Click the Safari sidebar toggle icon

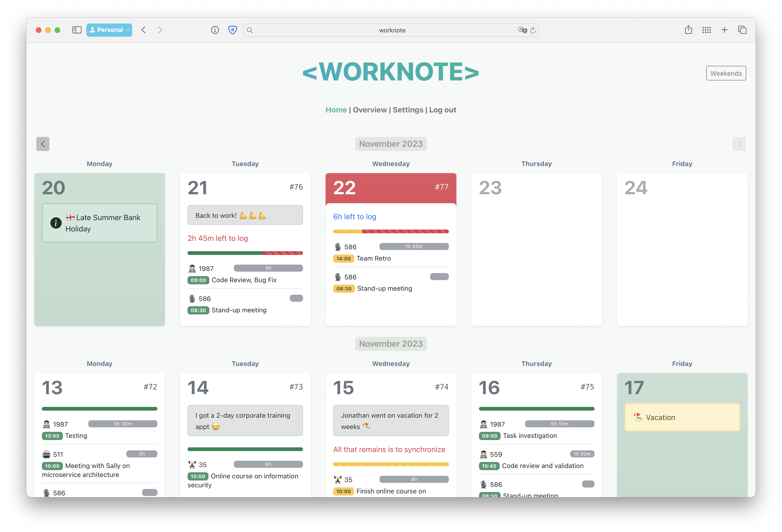coord(77,30)
